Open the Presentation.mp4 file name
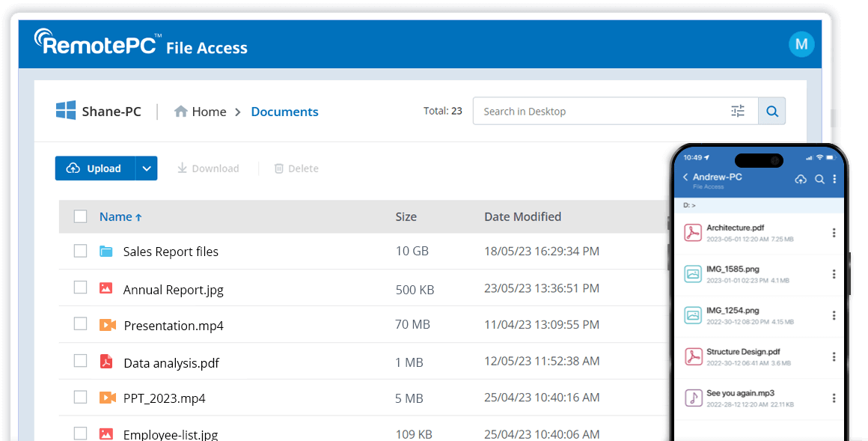This screenshot has height=441, width=868. point(174,326)
